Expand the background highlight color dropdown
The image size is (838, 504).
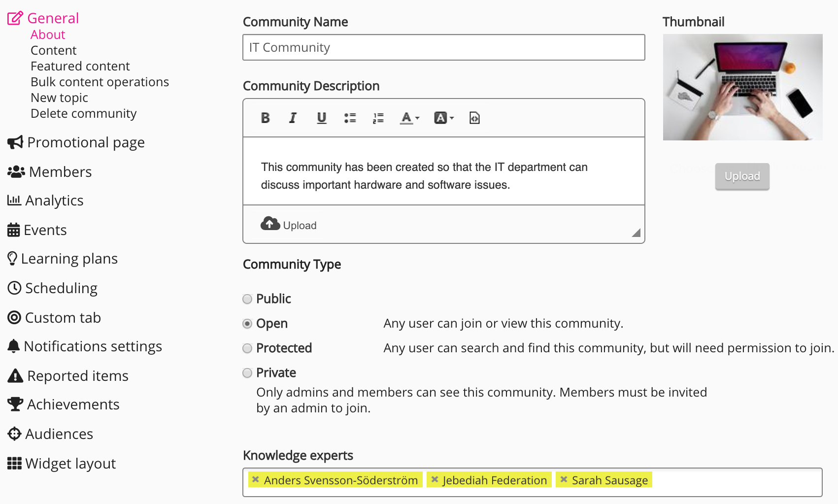(443, 118)
